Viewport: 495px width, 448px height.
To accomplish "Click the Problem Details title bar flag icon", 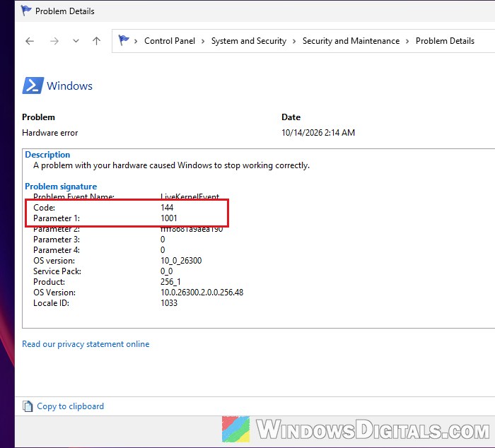I will [26, 11].
